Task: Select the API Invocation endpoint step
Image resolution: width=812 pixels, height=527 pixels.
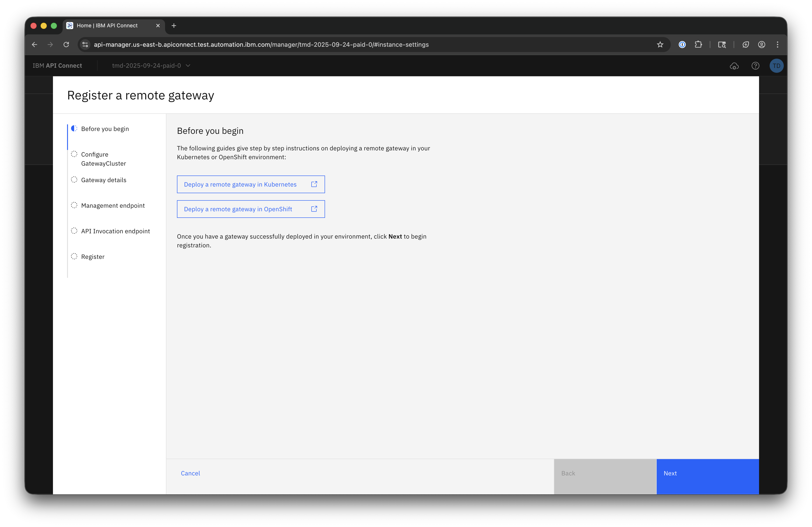Action: click(115, 231)
